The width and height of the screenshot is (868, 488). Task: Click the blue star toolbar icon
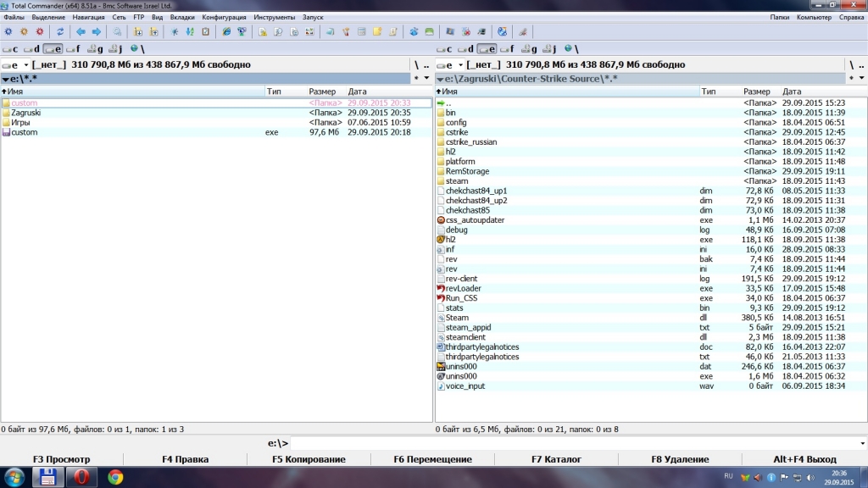pyautogui.click(x=175, y=31)
